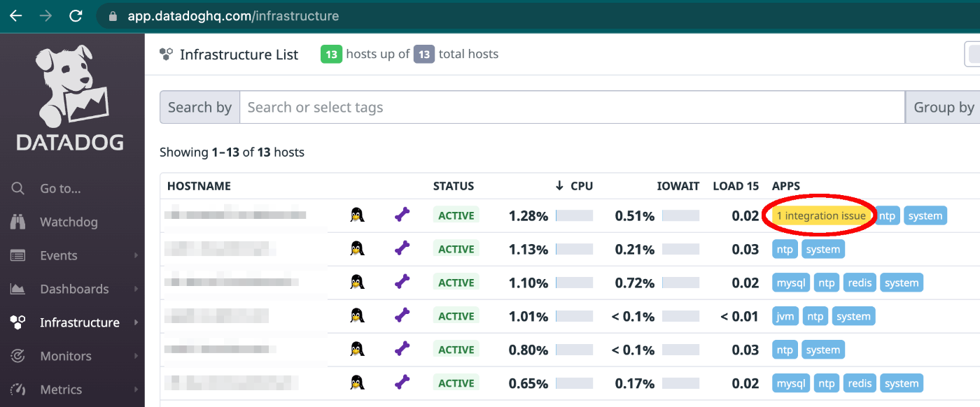Click redis tag in 0.65% CPU row

(x=860, y=383)
